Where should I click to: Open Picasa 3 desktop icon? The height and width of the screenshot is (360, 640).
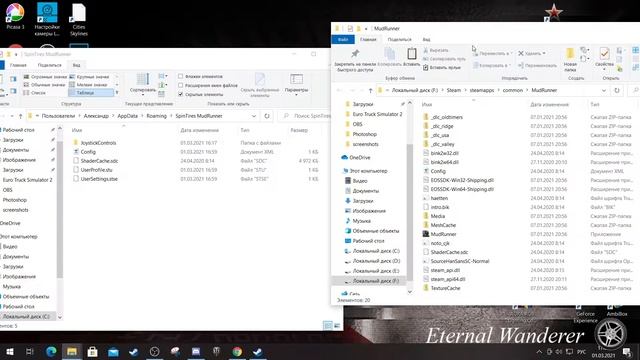point(15,16)
